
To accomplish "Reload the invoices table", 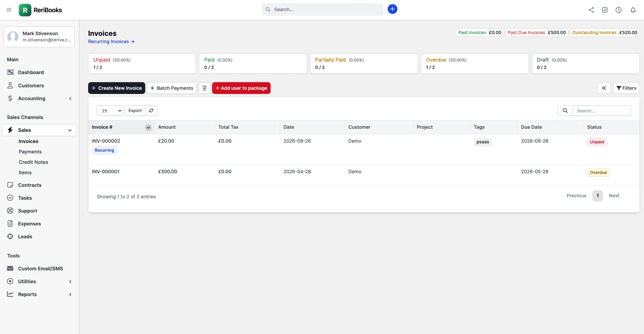I will point(151,111).
